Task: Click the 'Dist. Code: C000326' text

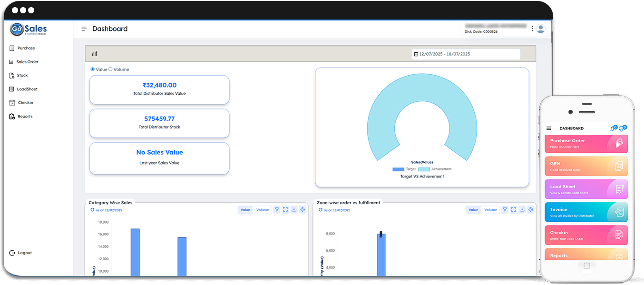Action: pos(481,31)
